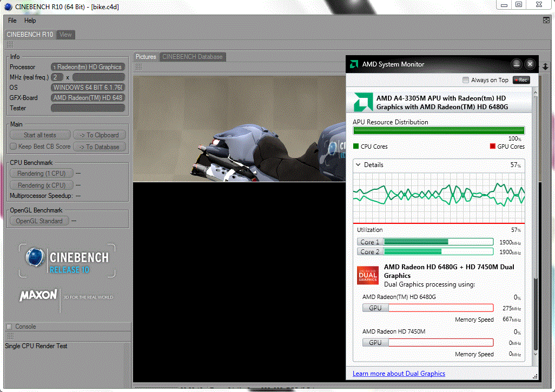Image resolution: width=555 pixels, height=392 pixels.
Task: Click the grip handle under Console
Action: (10, 336)
